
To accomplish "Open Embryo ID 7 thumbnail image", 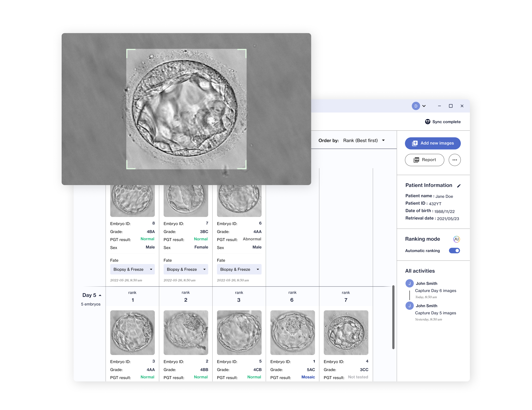I will point(186,201).
